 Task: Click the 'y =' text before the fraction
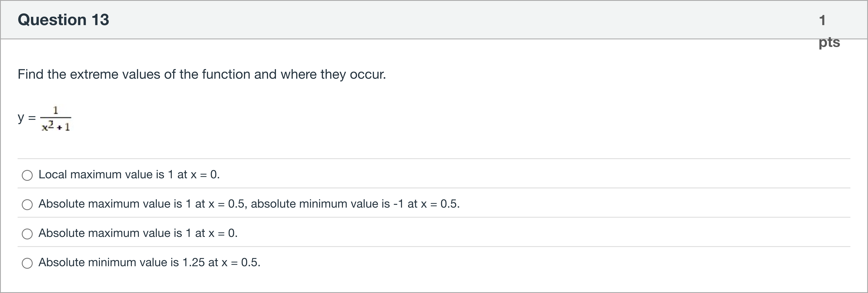(26, 118)
